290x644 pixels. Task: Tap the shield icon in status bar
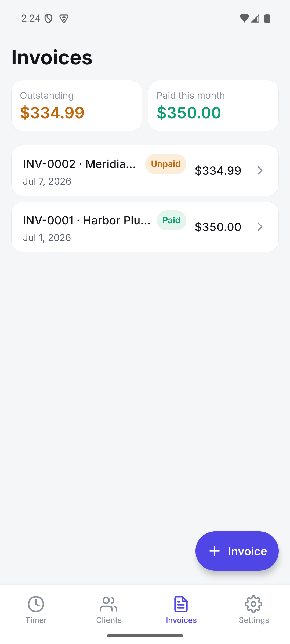(x=48, y=19)
